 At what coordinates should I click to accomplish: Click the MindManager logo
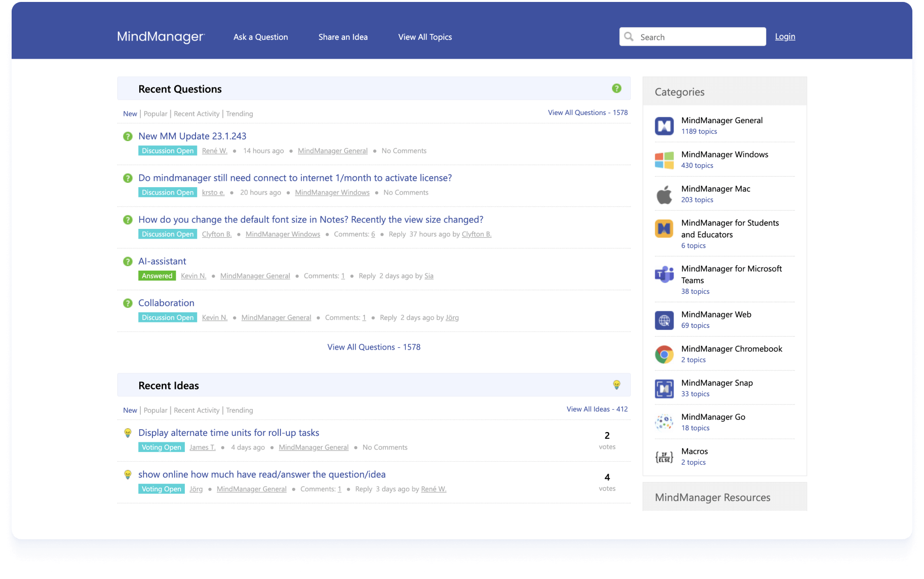[161, 37]
